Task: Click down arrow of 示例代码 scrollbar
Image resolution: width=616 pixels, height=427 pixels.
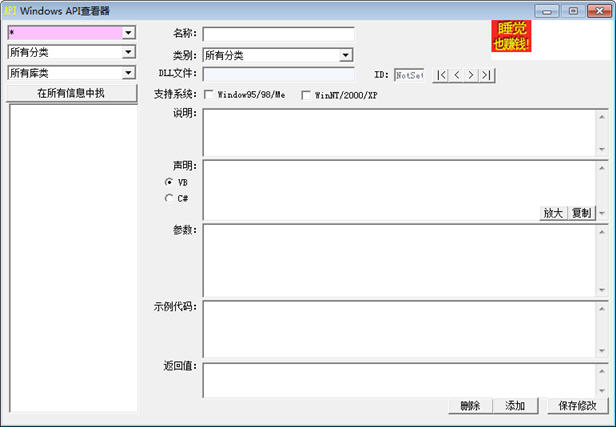Action: [602, 350]
